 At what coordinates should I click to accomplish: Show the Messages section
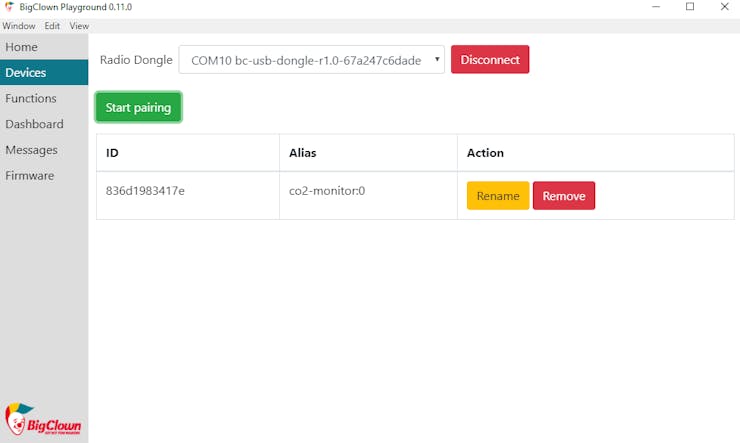(44, 150)
